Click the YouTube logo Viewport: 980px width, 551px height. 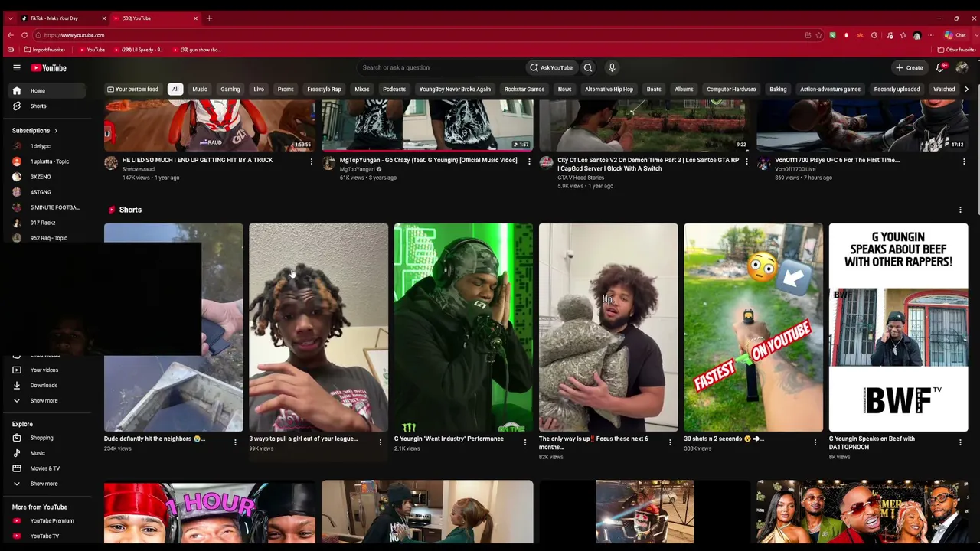pyautogui.click(x=48, y=68)
